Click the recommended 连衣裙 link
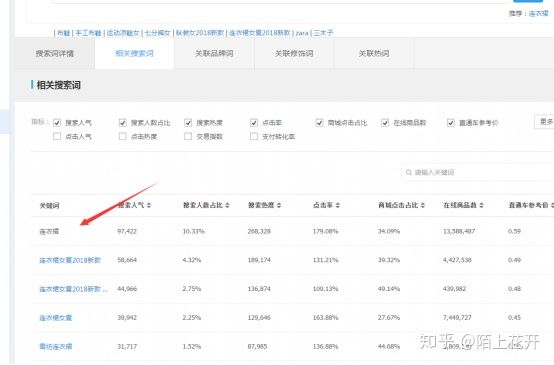Image resolution: width=554 pixels, height=365 pixels. pyautogui.click(x=538, y=14)
